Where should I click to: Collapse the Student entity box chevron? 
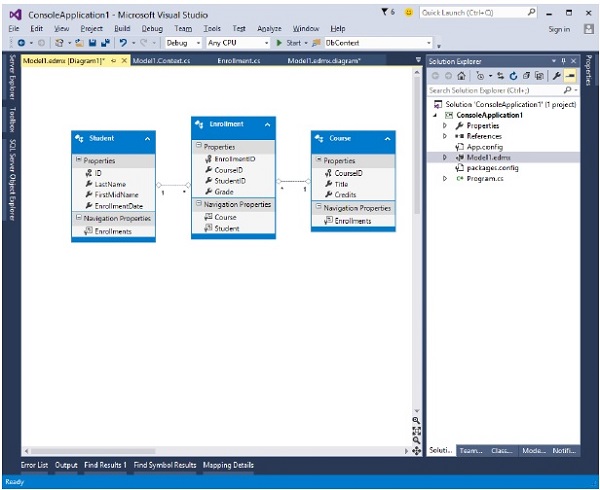click(147, 138)
